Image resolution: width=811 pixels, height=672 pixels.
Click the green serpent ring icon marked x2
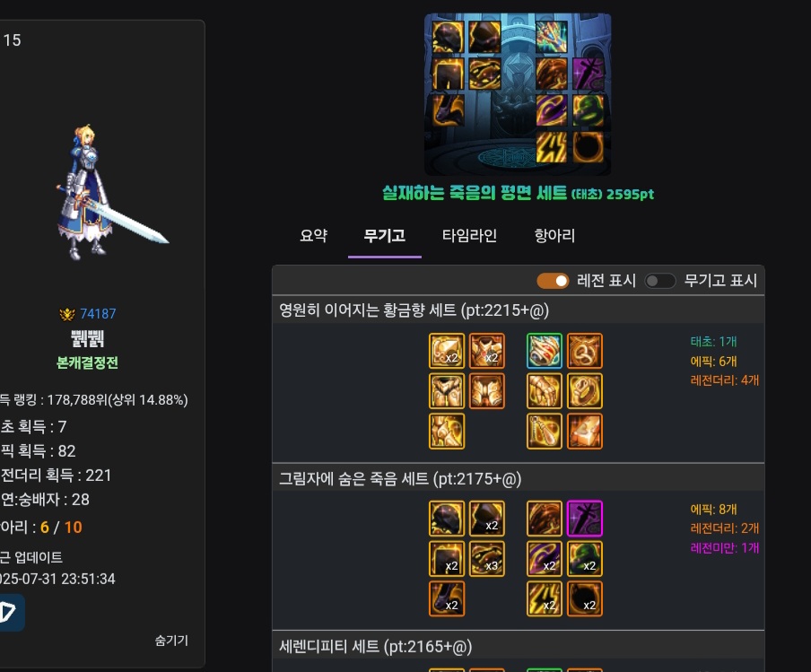584,559
